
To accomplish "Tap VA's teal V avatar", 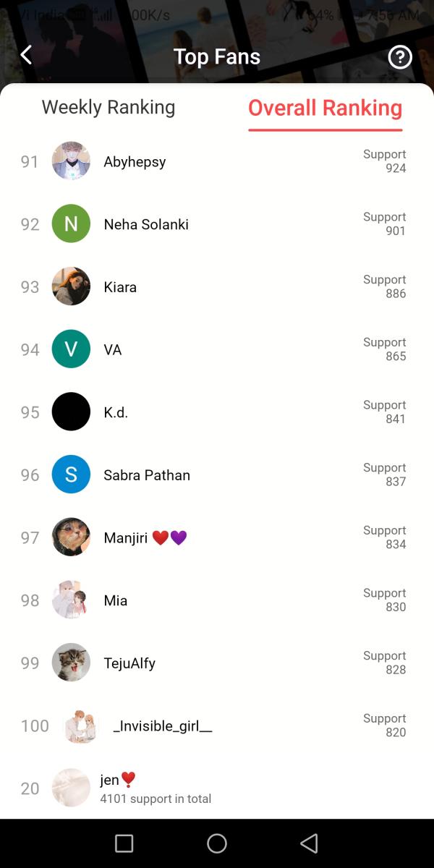I will 71,349.
